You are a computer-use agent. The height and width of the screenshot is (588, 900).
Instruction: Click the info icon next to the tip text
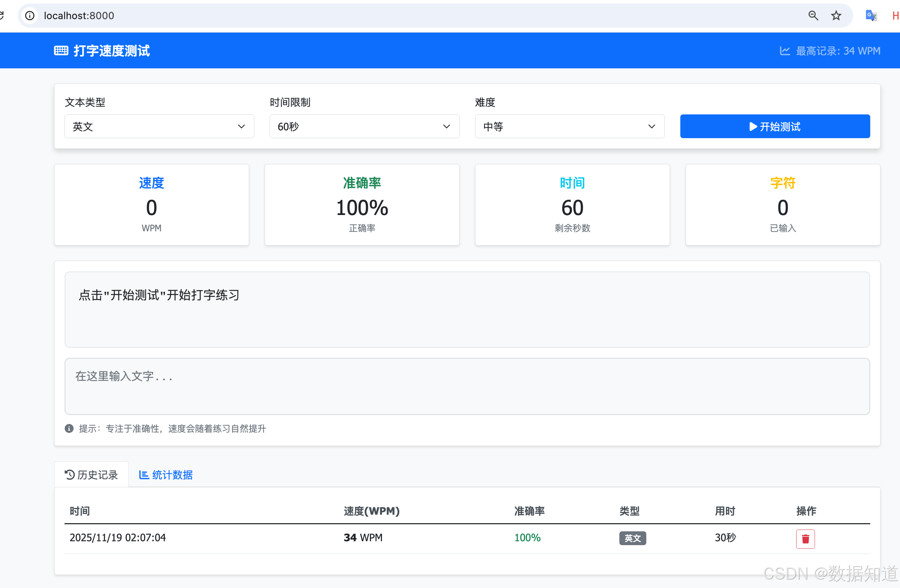click(68, 429)
